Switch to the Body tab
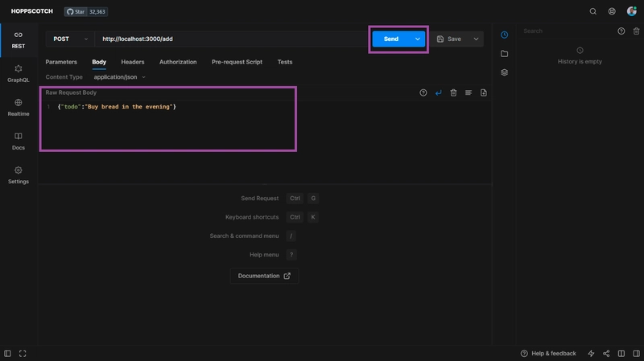Screen dimensions: 644x361 coord(99,62)
